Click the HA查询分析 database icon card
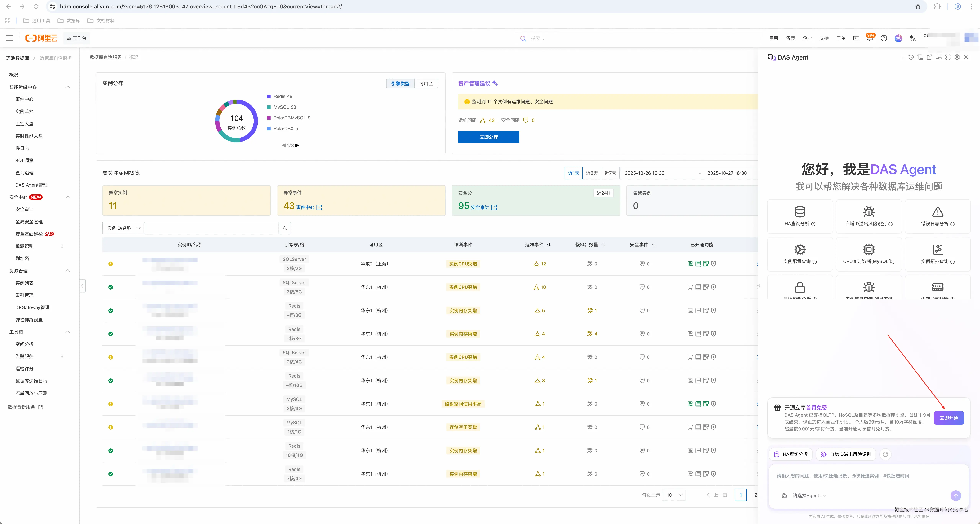This screenshot has height=524, width=980. pos(800,216)
